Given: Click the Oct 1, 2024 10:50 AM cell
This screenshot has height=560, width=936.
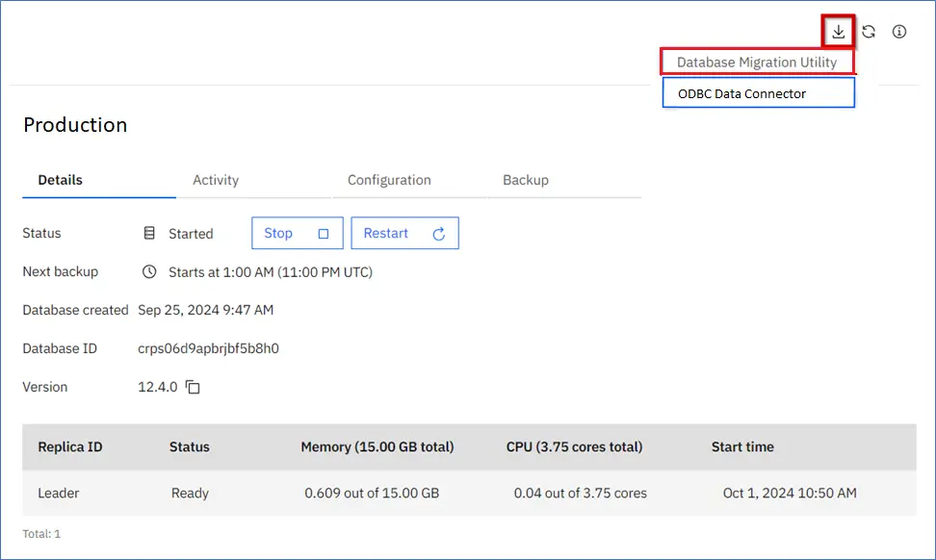Looking at the screenshot, I should coord(790,494).
